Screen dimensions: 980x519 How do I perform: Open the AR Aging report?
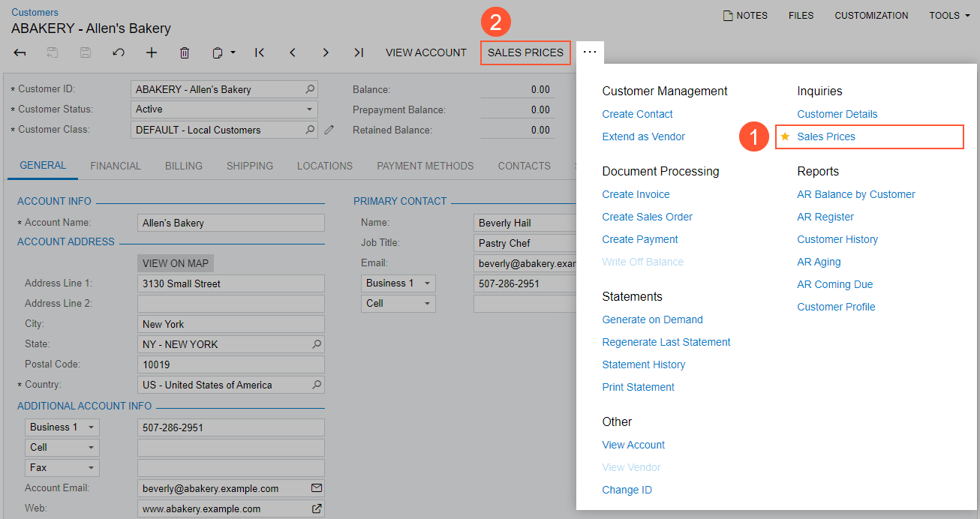819,262
